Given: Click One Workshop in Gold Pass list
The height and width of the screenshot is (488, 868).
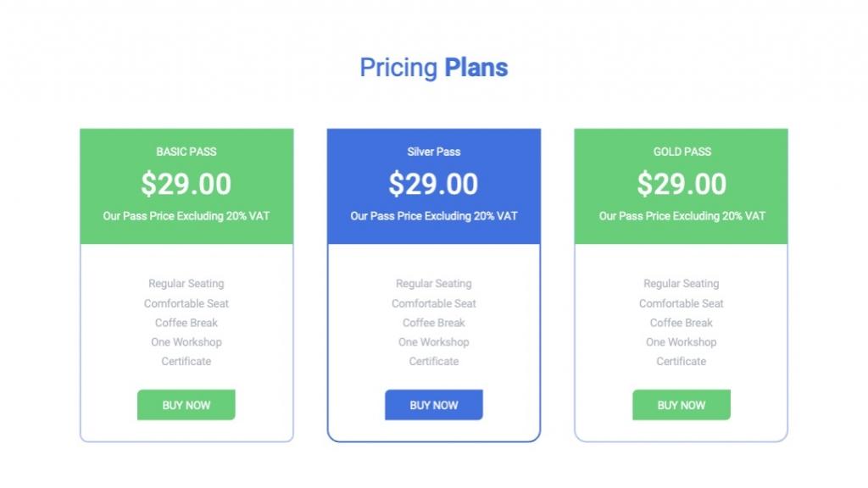Looking at the screenshot, I should (682, 342).
